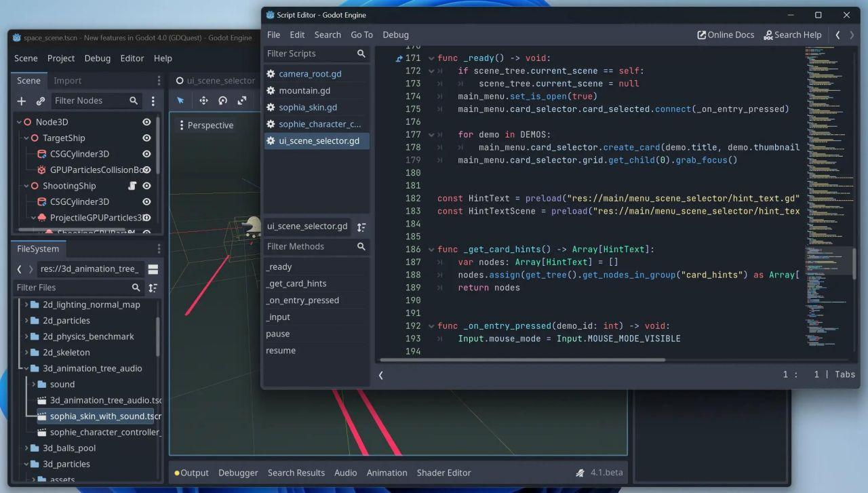Collapse the 3d_animation_tree_audio folder

(26, 369)
